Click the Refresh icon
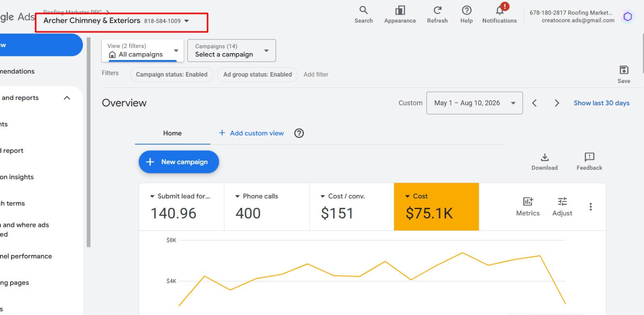 437,15
